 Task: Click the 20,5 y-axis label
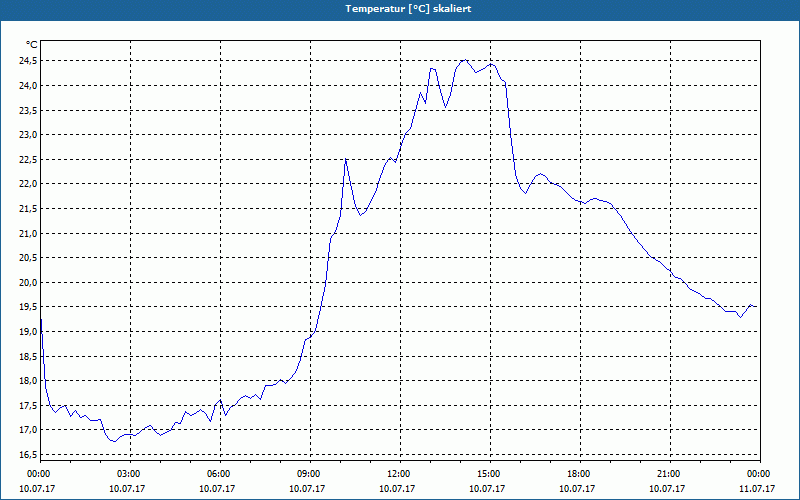pyautogui.click(x=27, y=258)
